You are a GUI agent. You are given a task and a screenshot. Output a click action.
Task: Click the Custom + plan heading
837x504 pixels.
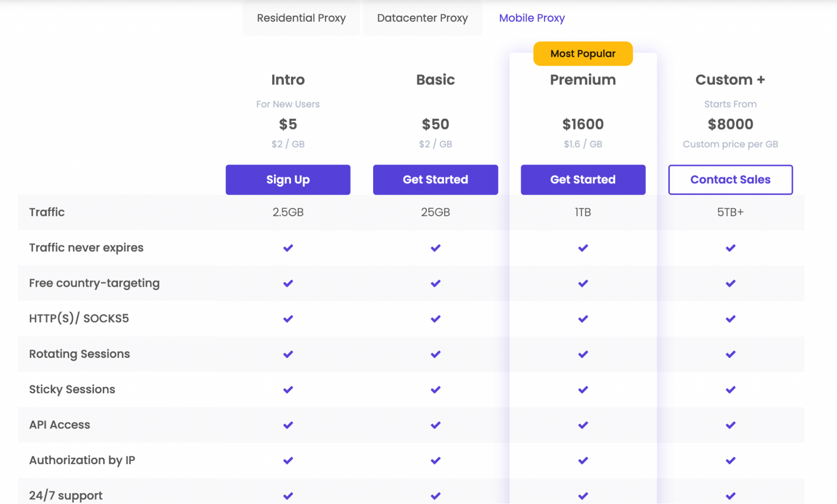pyautogui.click(x=730, y=80)
